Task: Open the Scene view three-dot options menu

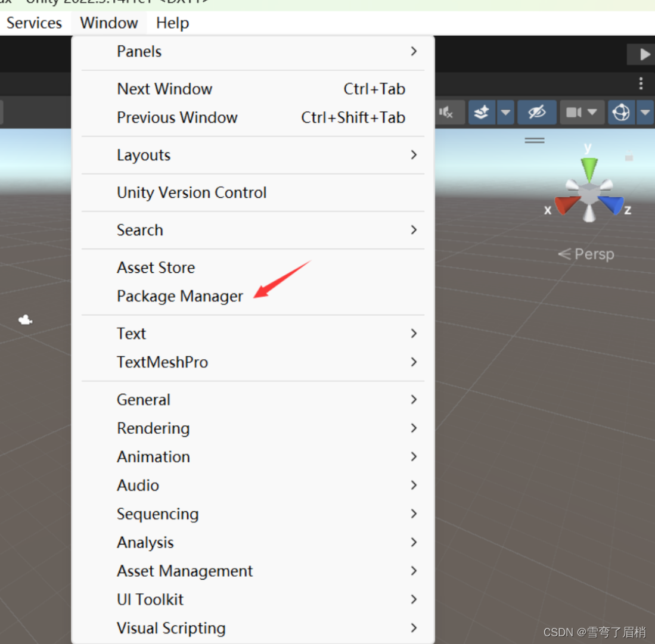Action: pyautogui.click(x=641, y=83)
